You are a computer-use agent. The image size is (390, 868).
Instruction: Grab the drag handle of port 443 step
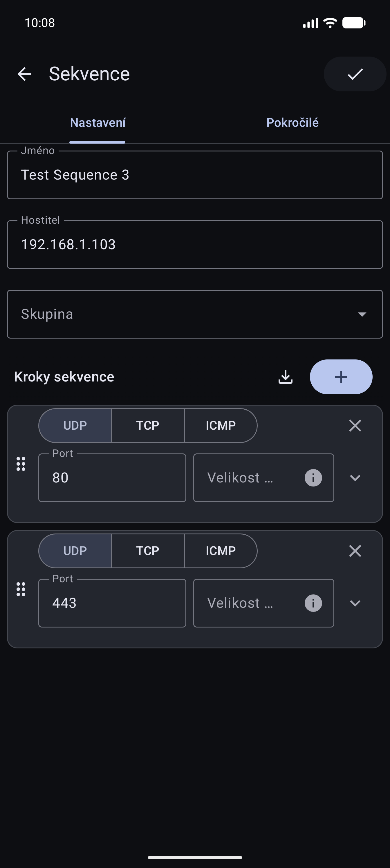pyautogui.click(x=21, y=589)
